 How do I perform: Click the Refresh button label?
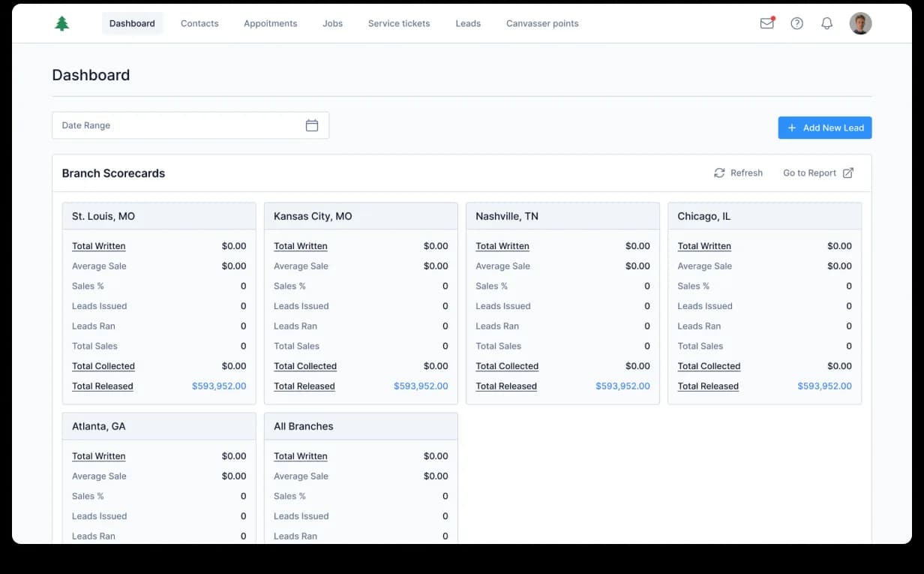746,173
